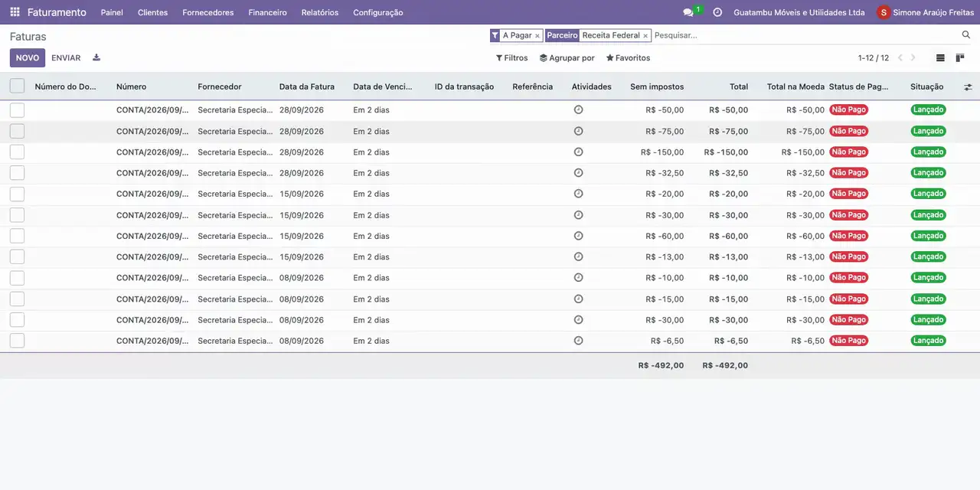Switch to kanban view icon
Screen dimensions: 980x490
960,58
